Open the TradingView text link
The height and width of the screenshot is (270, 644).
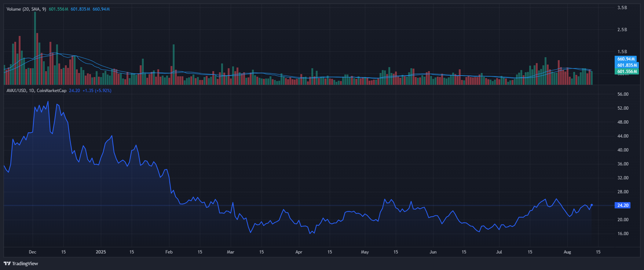click(x=25, y=263)
